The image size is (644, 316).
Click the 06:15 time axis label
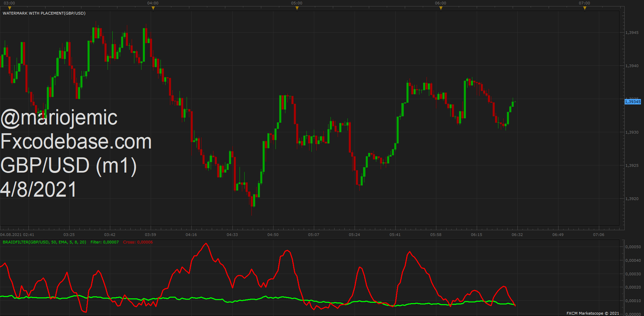(476, 235)
